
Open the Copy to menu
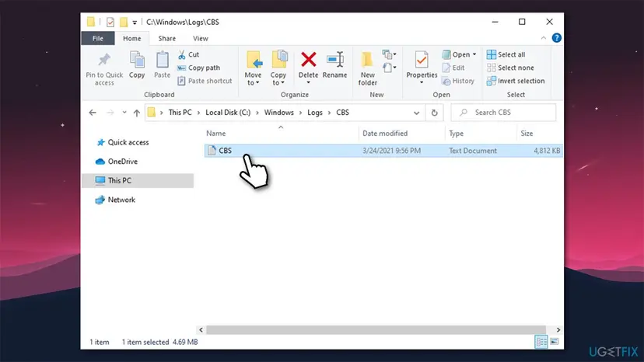(278, 68)
